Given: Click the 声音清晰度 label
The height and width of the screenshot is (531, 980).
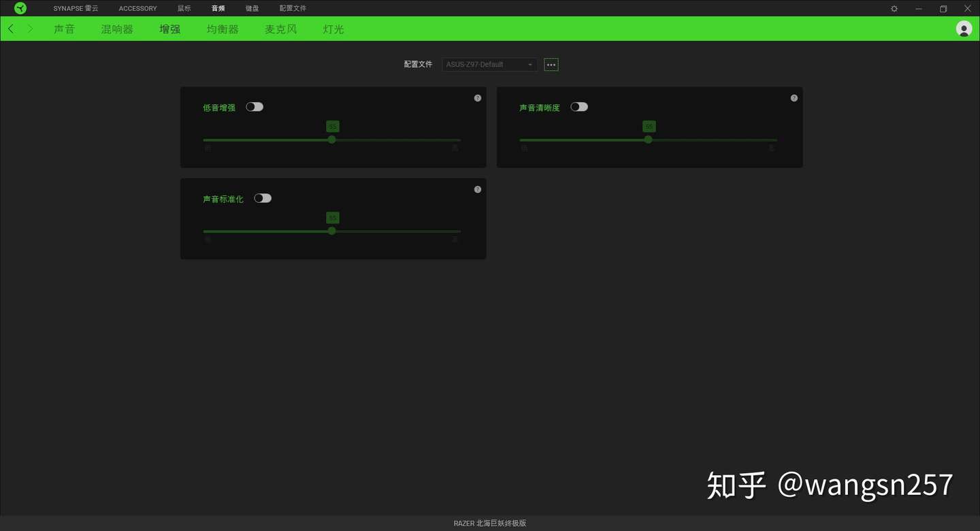Looking at the screenshot, I should coord(540,108).
